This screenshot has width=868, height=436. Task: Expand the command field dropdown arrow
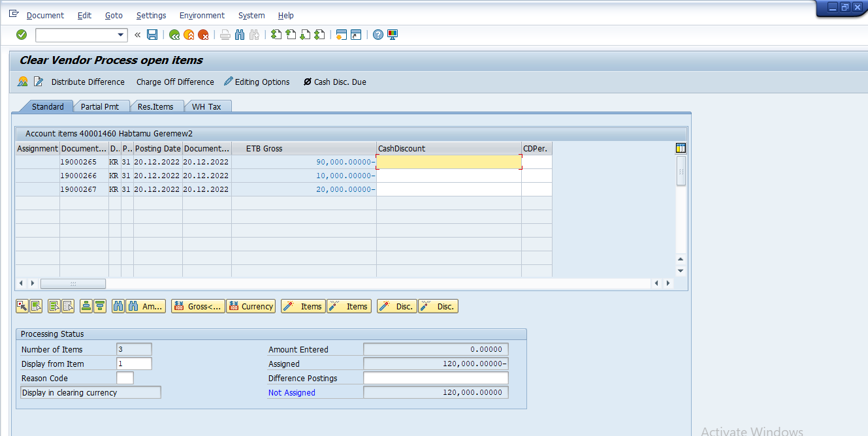(x=120, y=35)
